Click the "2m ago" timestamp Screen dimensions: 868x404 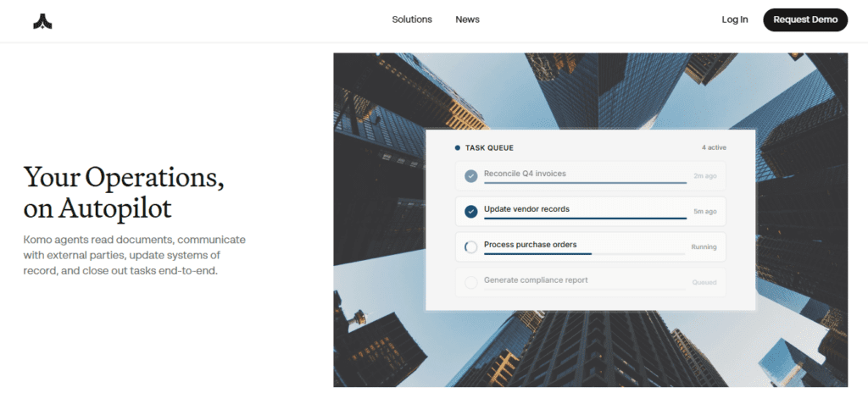click(704, 176)
